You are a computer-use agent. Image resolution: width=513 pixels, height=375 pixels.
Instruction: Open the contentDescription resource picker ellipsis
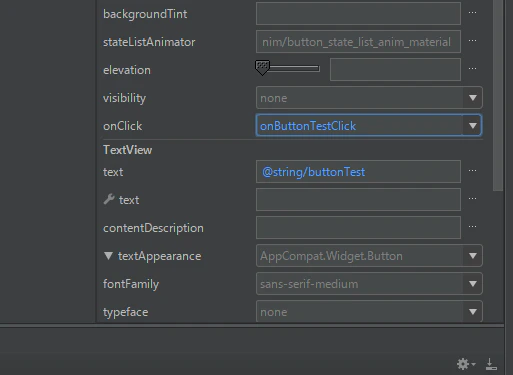(472, 227)
